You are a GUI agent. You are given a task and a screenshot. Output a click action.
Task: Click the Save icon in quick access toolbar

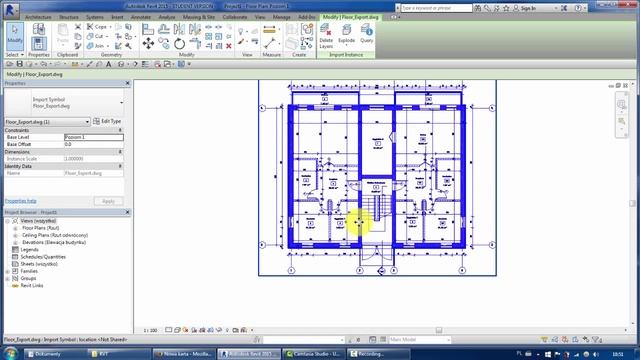tap(19, 64)
